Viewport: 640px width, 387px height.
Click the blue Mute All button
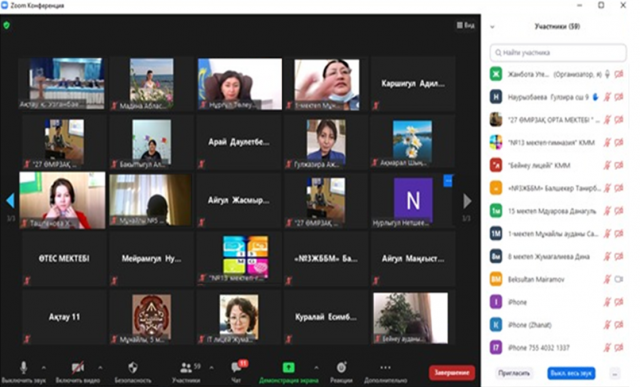click(x=571, y=373)
